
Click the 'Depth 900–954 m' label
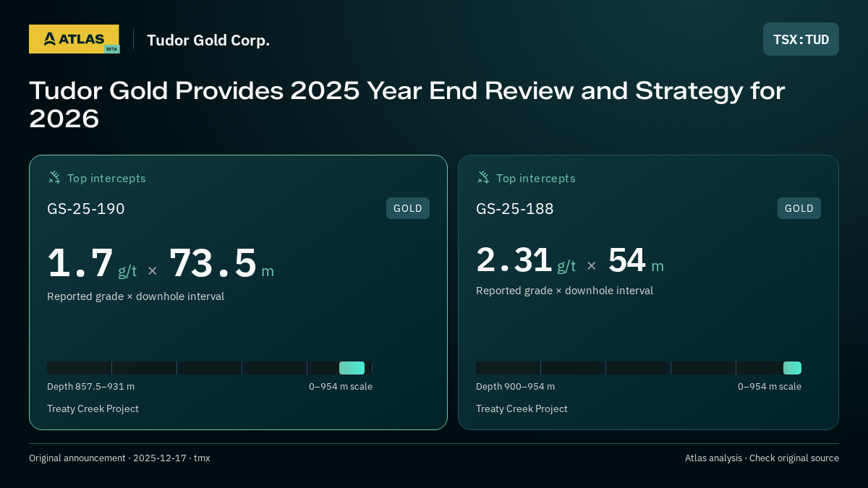click(515, 387)
